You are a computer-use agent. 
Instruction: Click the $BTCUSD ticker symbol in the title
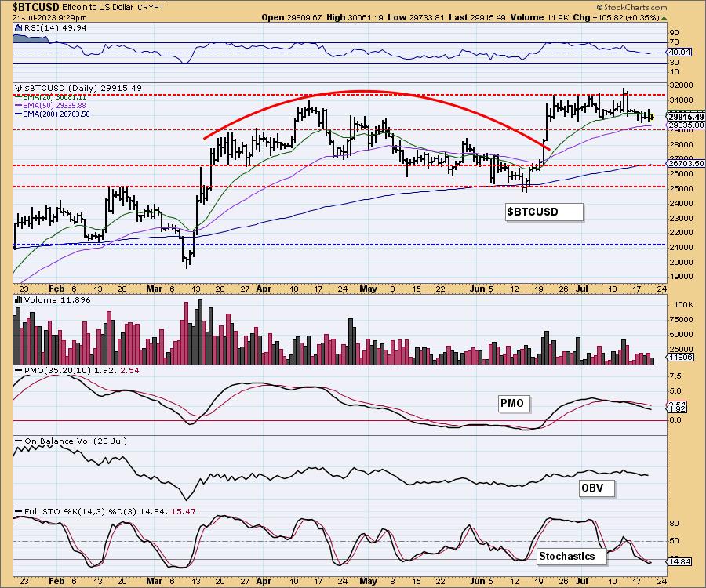(29, 8)
